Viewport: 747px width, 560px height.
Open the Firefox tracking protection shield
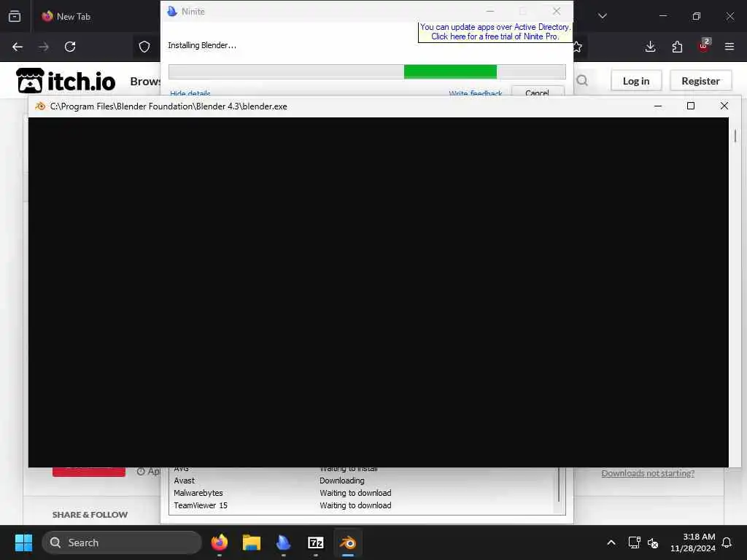pos(144,47)
